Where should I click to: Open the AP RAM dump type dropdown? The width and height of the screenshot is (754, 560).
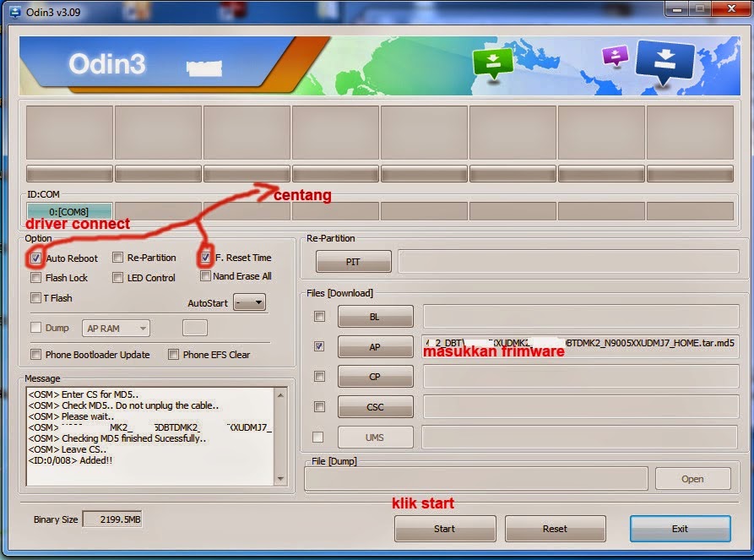click(x=116, y=328)
